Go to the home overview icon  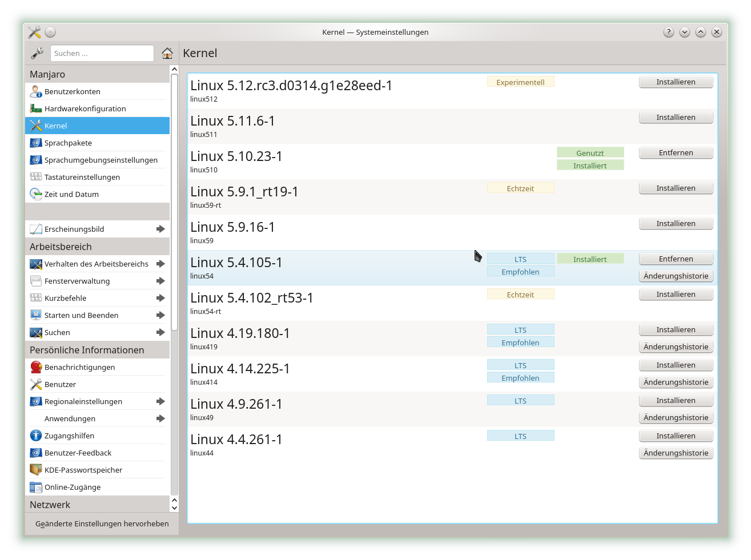[167, 53]
